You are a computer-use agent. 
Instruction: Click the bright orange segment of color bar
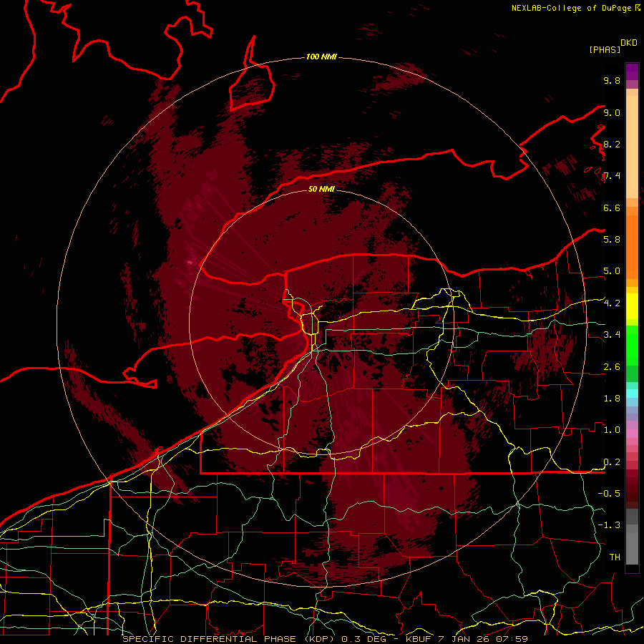[632, 248]
